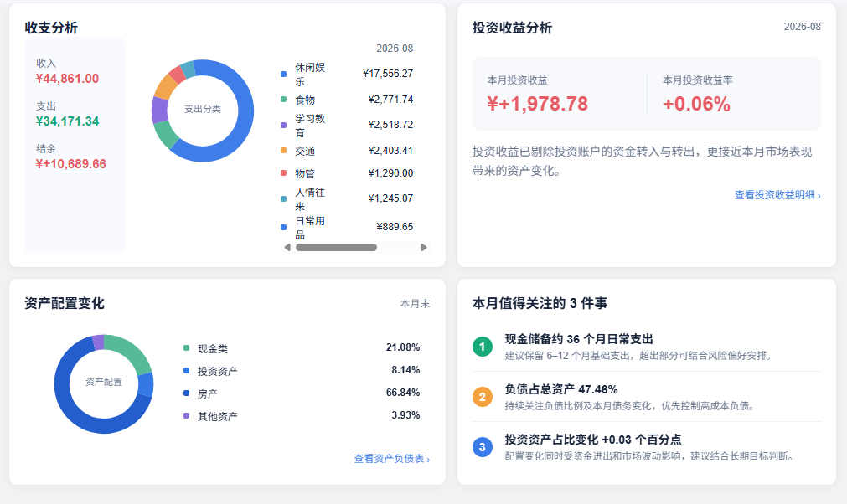Click the 人情往来 legend color dot
847x504 pixels.
pos(284,198)
